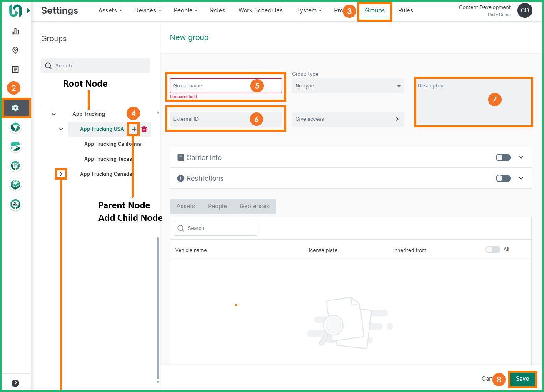Image resolution: width=544 pixels, height=392 pixels.
Task: Open the Give access option
Action: coord(348,119)
